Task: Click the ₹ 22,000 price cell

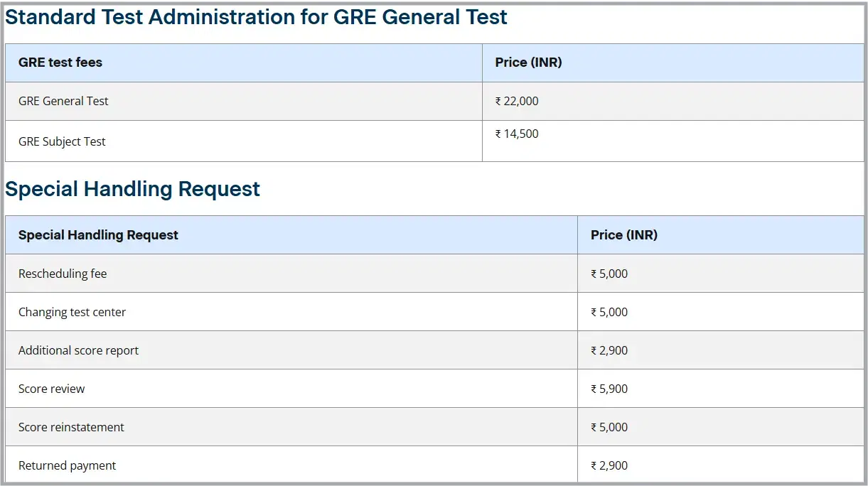Action: [515, 101]
